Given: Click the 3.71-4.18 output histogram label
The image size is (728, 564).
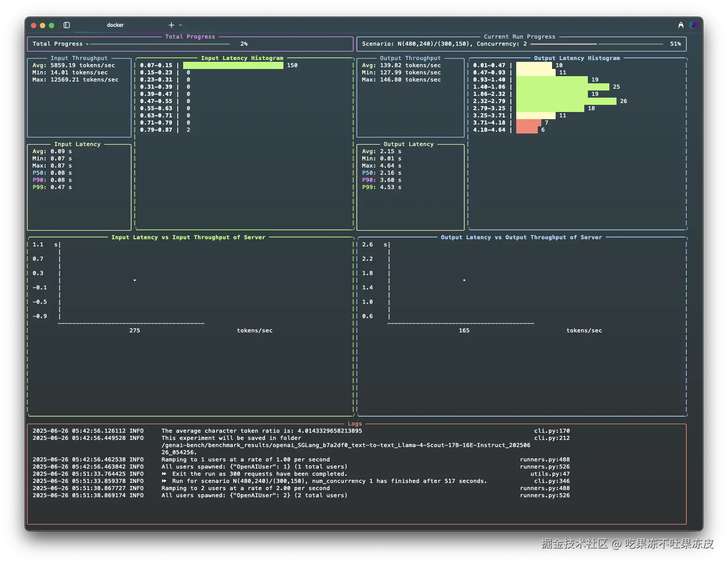Looking at the screenshot, I should tap(489, 123).
